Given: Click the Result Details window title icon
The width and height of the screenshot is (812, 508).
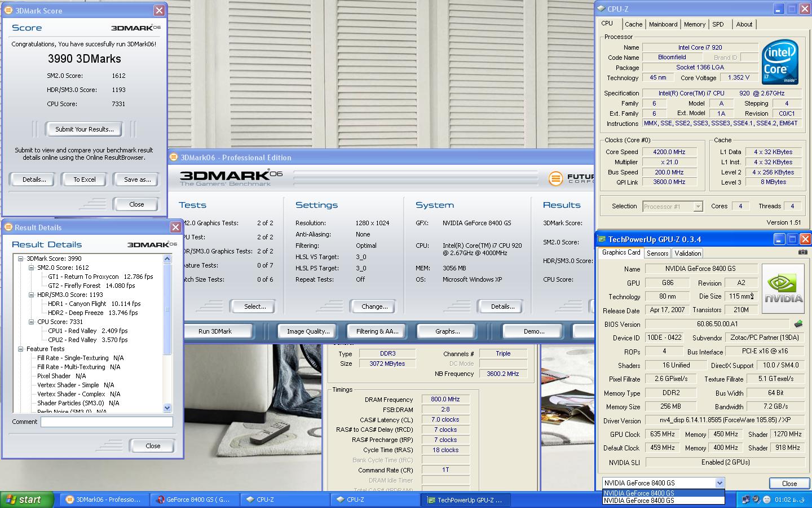Looking at the screenshot, I should pyautogui.click(x=8, y=227).
